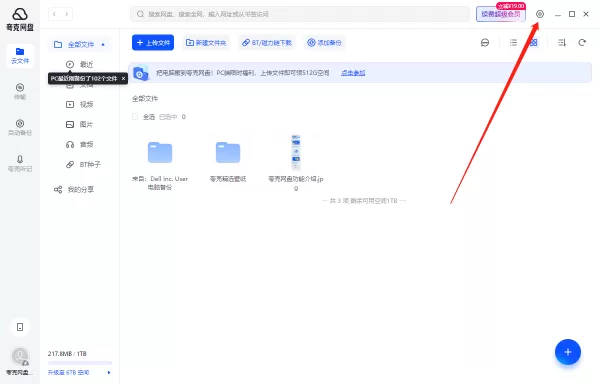Click the search magnifier icon

[x=140, y=14]
